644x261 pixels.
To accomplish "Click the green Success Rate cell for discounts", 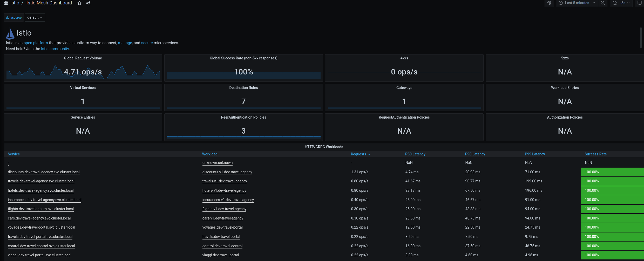I will point(612,172).
